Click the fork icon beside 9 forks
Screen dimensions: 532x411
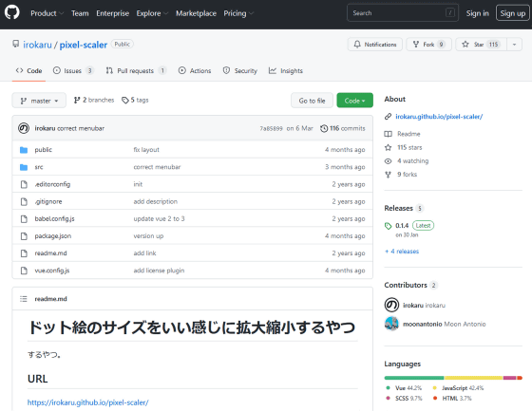pos(388,175)
